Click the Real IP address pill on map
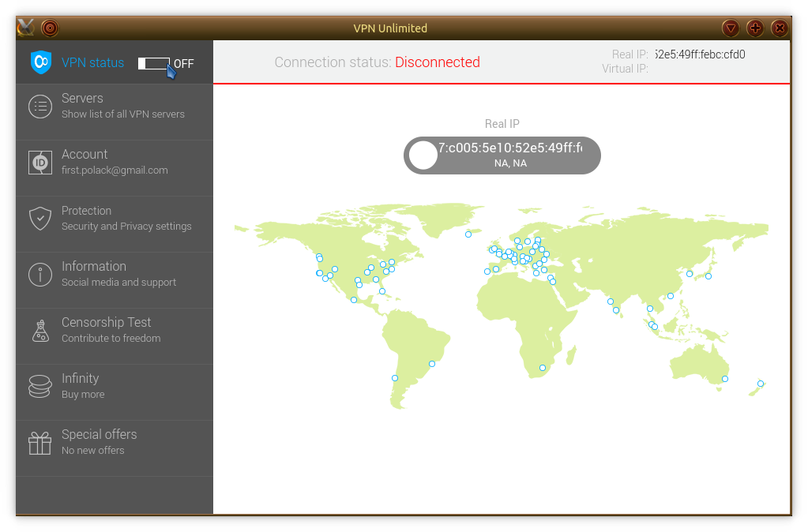 (x=502, y=155)
